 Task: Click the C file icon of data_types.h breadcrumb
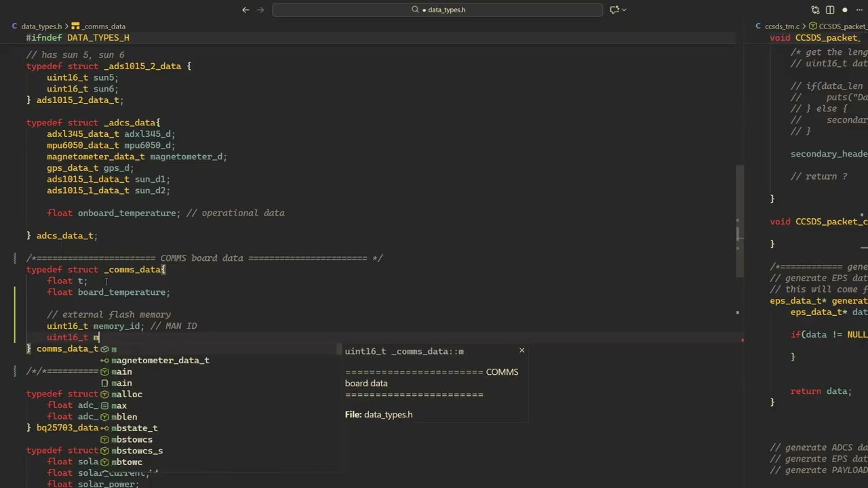pyautogui.click(x=14, y=26)
